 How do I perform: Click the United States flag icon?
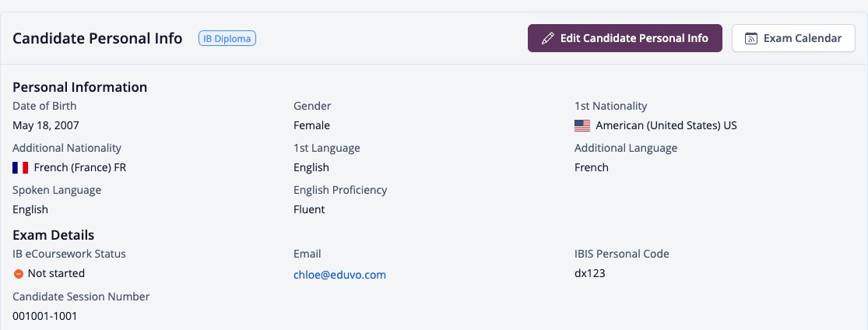(582, 125)
